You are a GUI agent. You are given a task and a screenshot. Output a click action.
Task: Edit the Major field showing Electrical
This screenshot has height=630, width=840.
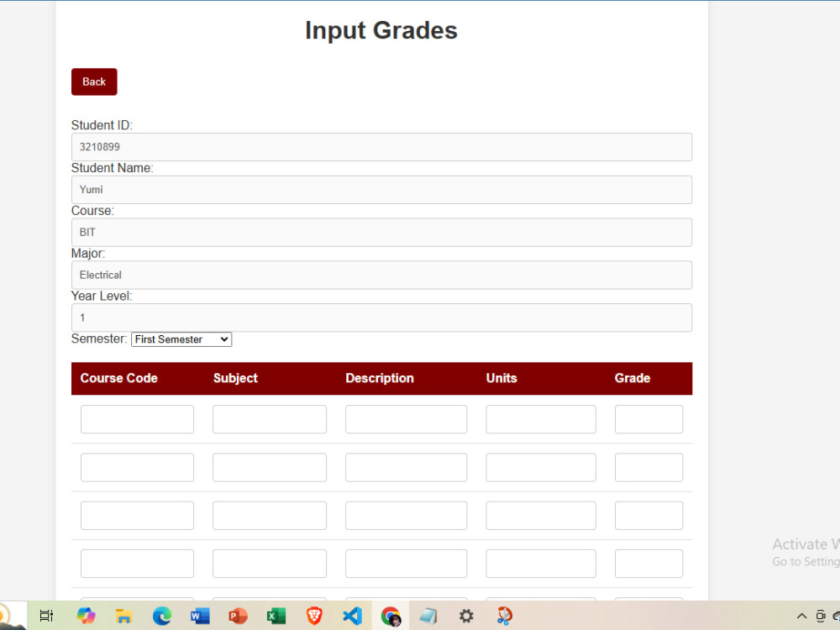pos(381,275)
